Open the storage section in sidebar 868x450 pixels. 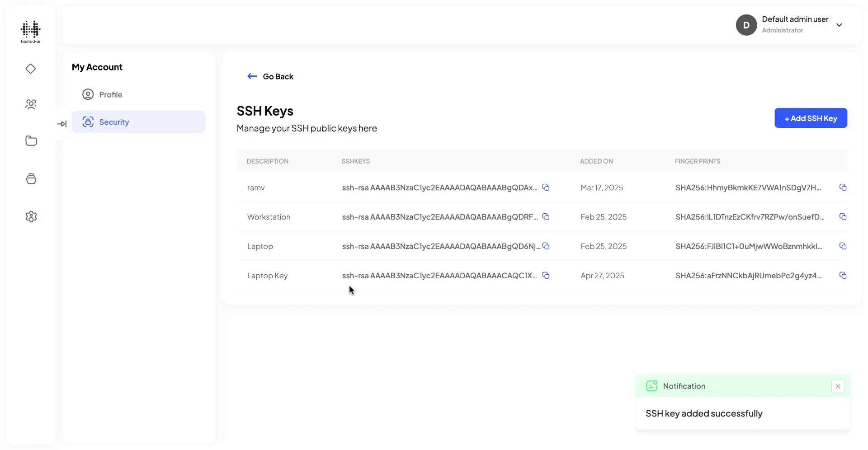click(31, 178)
